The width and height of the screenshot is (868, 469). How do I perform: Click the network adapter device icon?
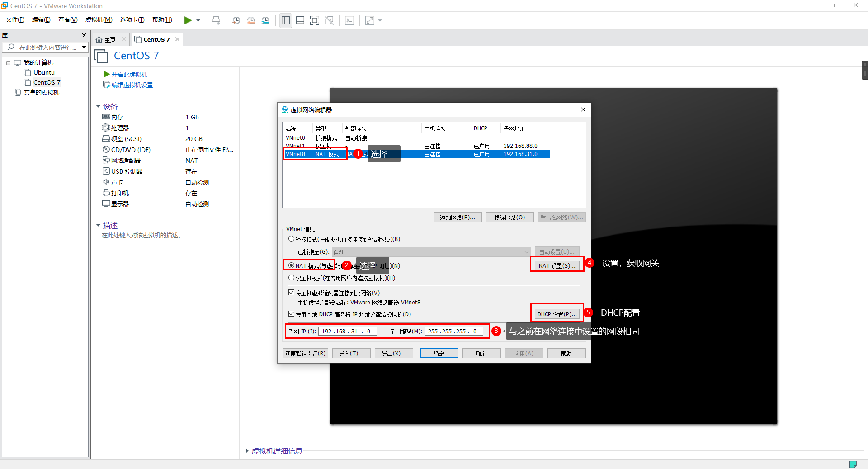(x=106, y=161)
